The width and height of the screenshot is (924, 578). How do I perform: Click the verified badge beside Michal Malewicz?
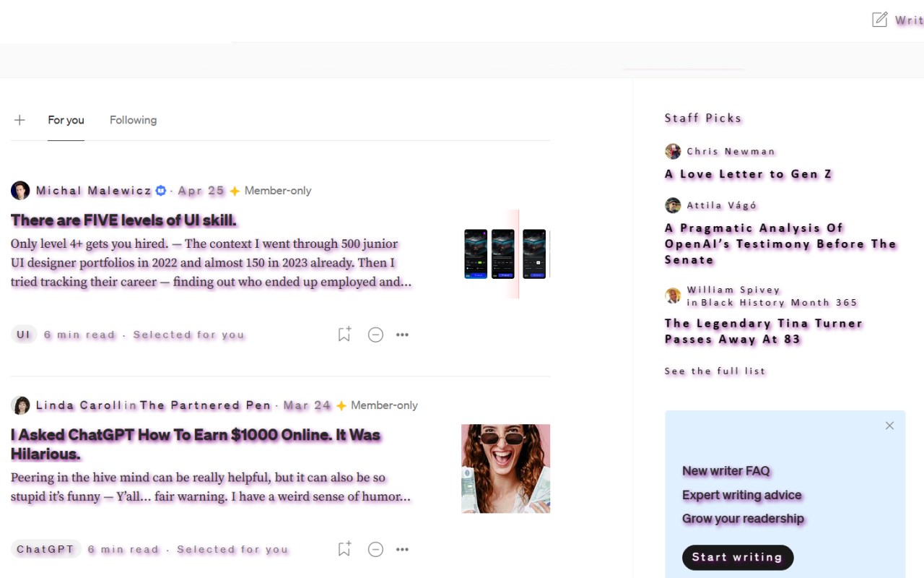click(161, 191)
